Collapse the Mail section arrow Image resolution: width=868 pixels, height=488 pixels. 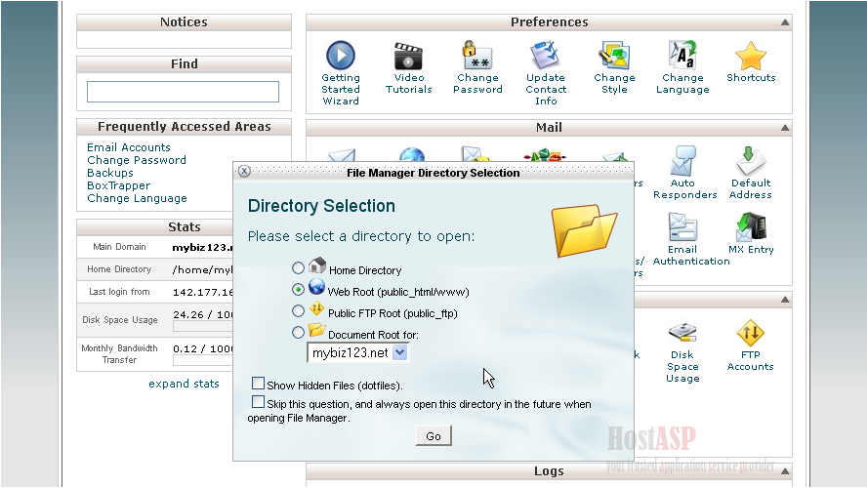click(x=784, y=128)
